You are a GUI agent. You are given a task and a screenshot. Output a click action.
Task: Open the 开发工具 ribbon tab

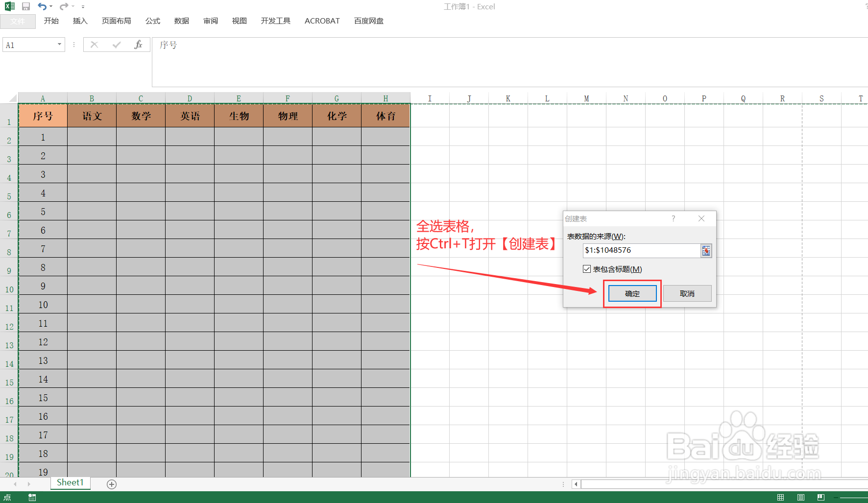click(x=276, y=21)
